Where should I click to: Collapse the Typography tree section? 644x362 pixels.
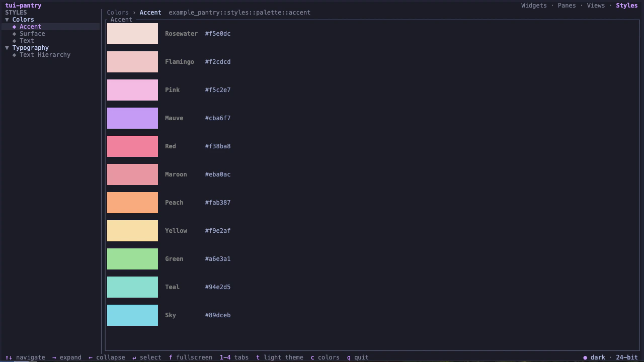(7, 48)
